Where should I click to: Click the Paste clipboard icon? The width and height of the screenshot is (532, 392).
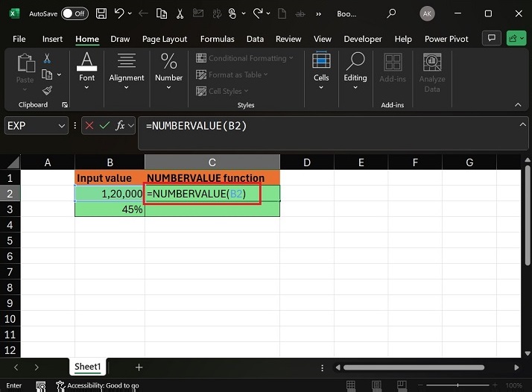26,63
